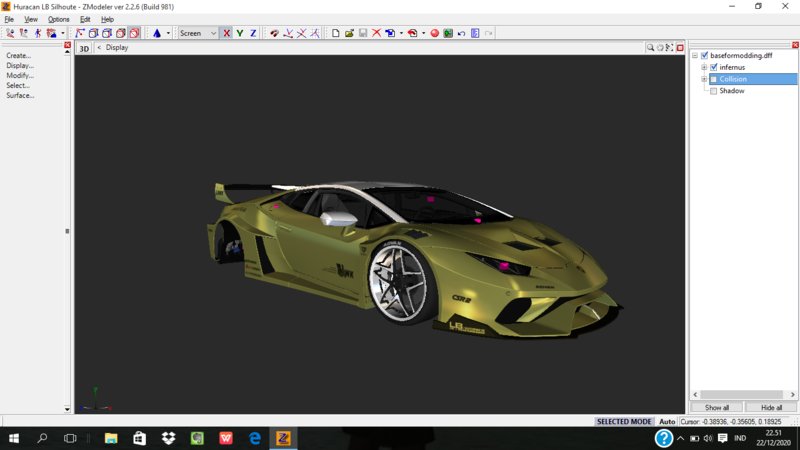Click the red X delete icon in toolbar
This screenshot has width=800, height=450.
point(376,33)
